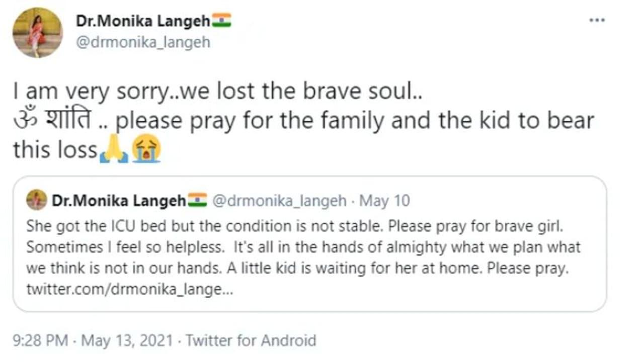Viewport: 644px width, 362px height.
Task: Click the 'She got the ICU bed' quoted text
Action: click(101, 226)
